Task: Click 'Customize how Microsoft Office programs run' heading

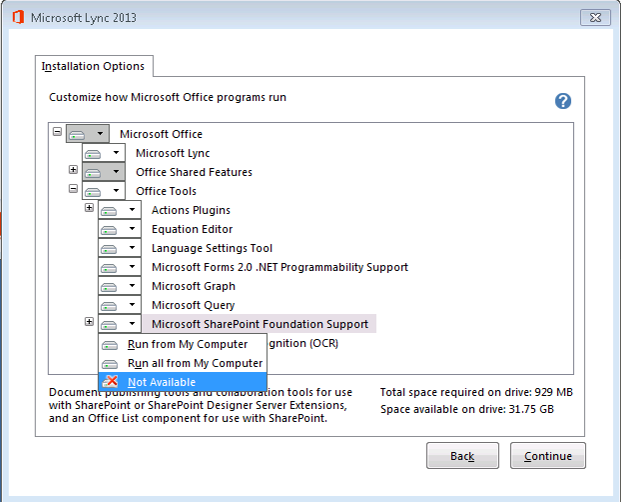Action: (168, 97)
